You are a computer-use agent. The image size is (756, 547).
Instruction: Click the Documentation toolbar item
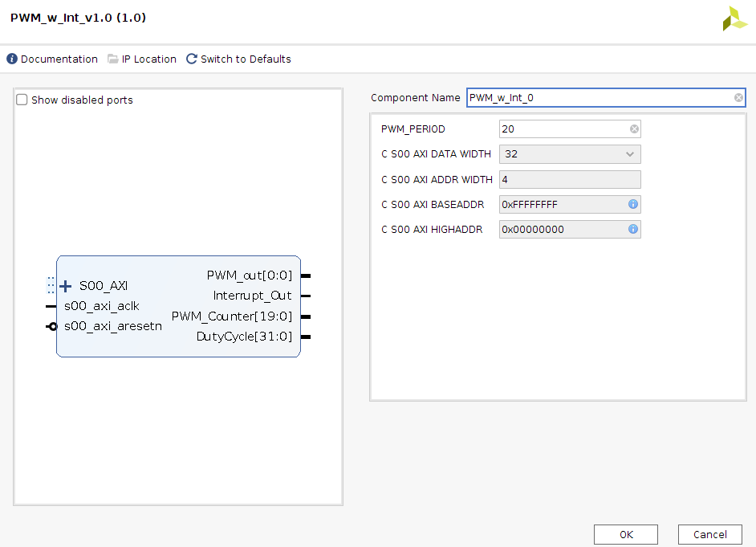[59, 59]
